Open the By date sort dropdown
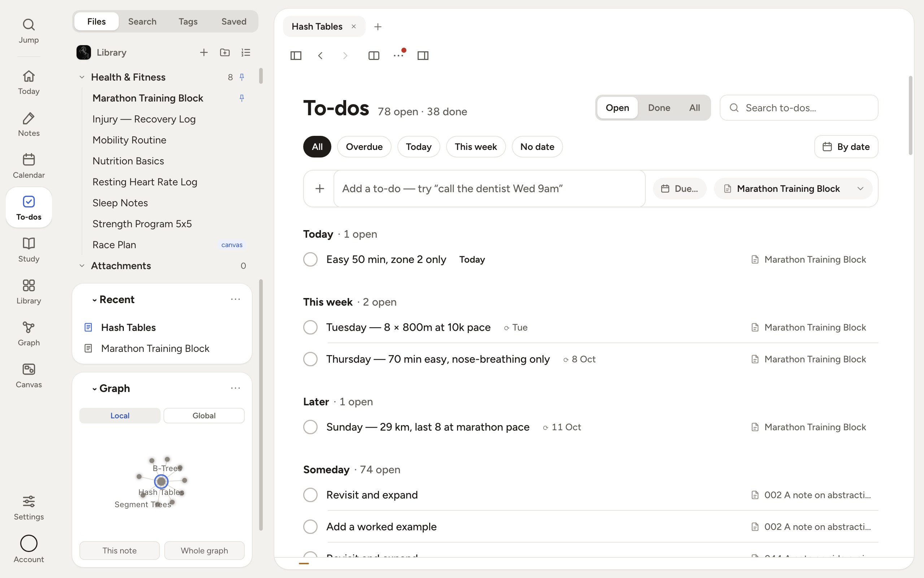Viewport: 924px width, 578px height. [846, 147]
